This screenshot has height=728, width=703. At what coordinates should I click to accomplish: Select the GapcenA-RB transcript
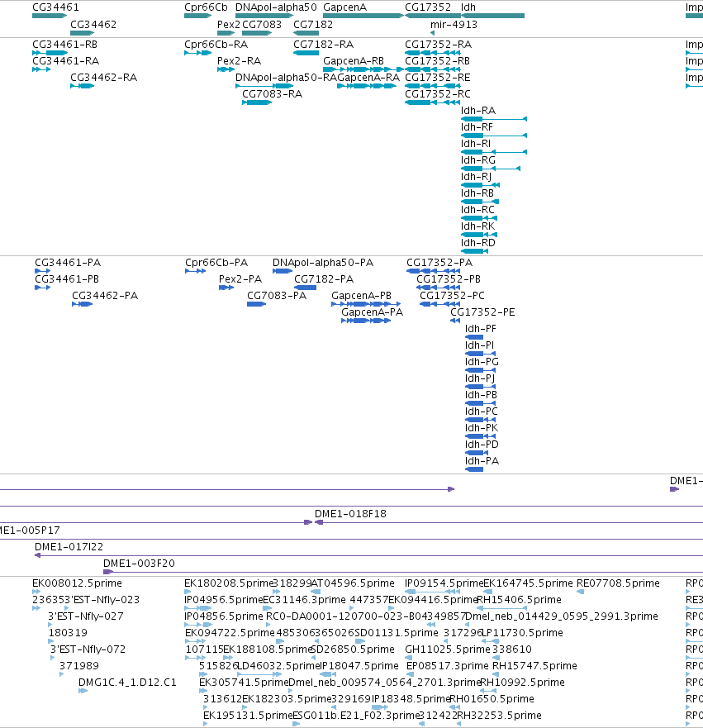(x=363, y=69)
